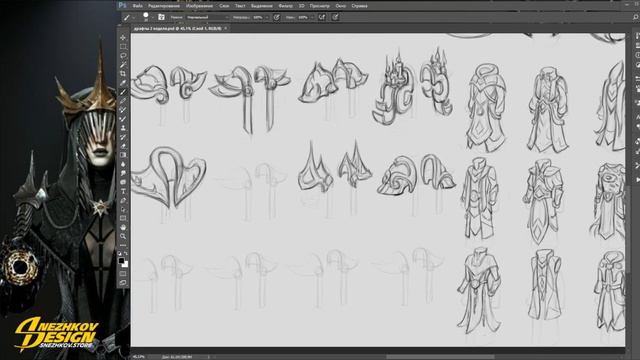Open the flow slider dropdown arrow
The width and height of the screenshot is (640, 360).
(311, 18)
